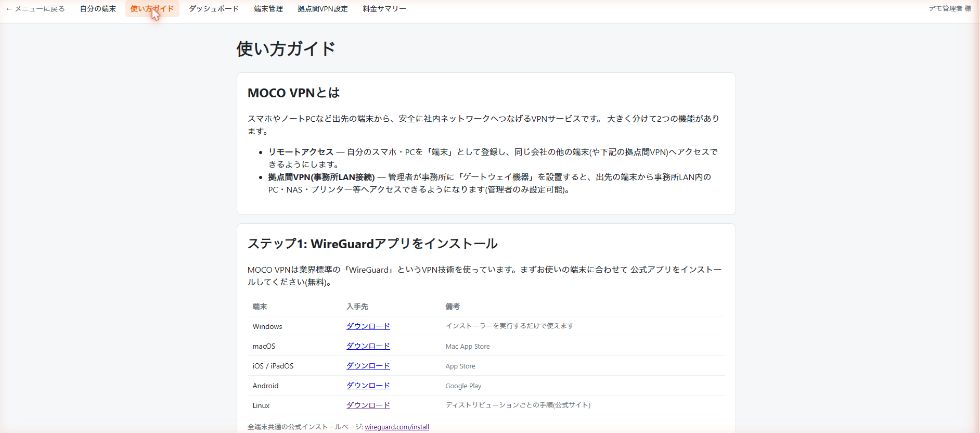Click the Android table cell
Screen dimensions: 980x433
pos(266,386)
